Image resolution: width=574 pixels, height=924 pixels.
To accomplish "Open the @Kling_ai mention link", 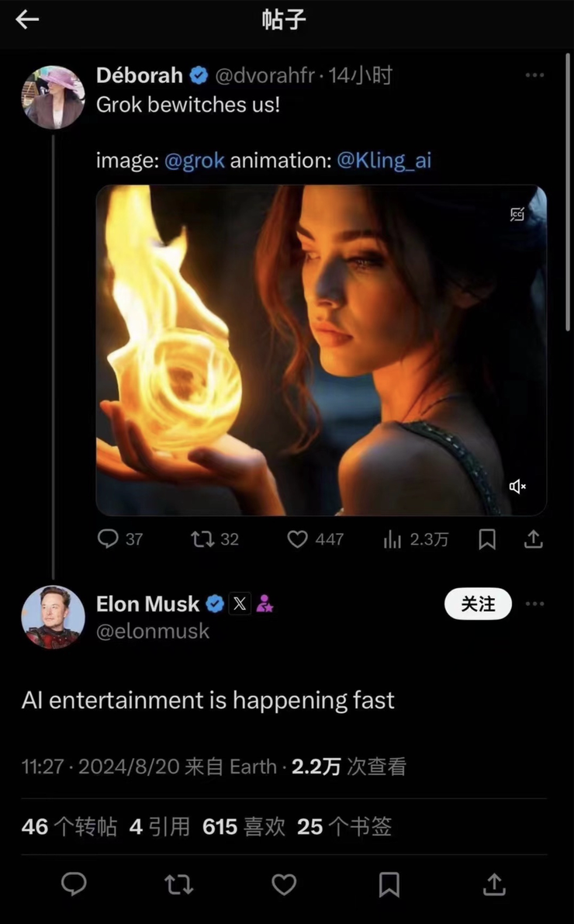I will 384,161.
